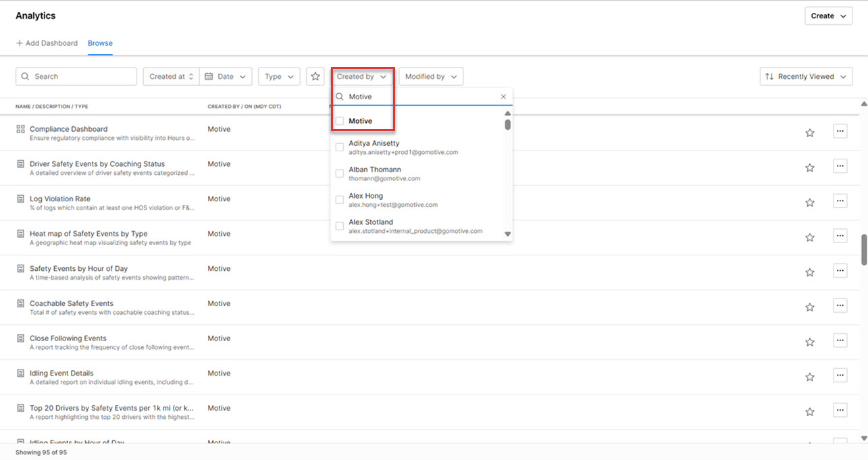This screenshot has width=868, height=460.
Task: Open the Recently Viewed sort dropdown
Action: coord(805,76)
